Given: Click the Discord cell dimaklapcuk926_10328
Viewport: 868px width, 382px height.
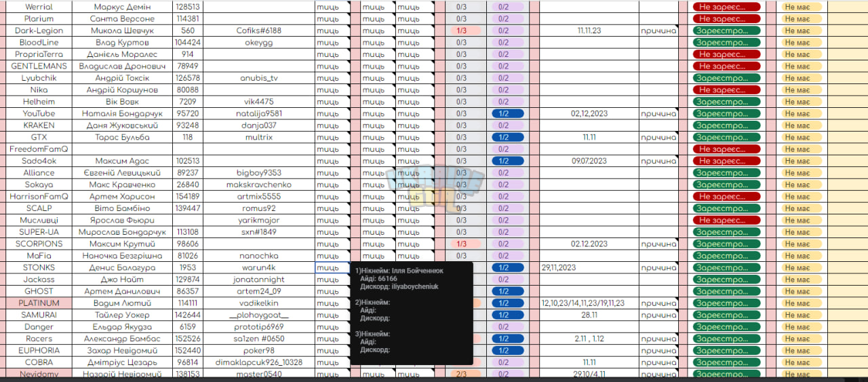Looking at the screenshot, I should point(259,362).
